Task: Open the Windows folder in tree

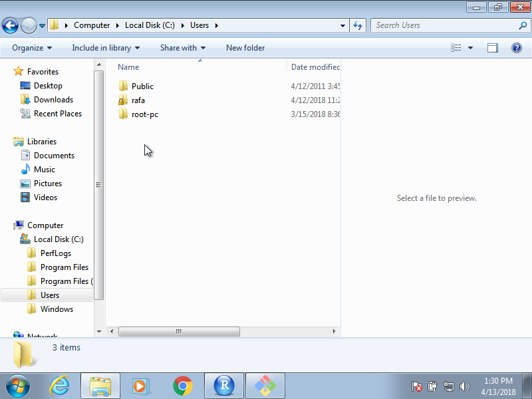Action: 57,309
